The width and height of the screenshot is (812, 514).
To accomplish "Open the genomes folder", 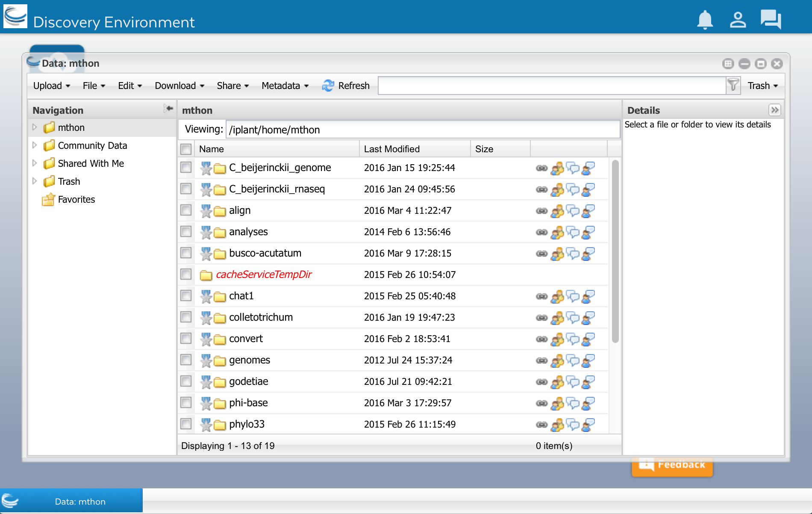I will click(x=250, y=360).
